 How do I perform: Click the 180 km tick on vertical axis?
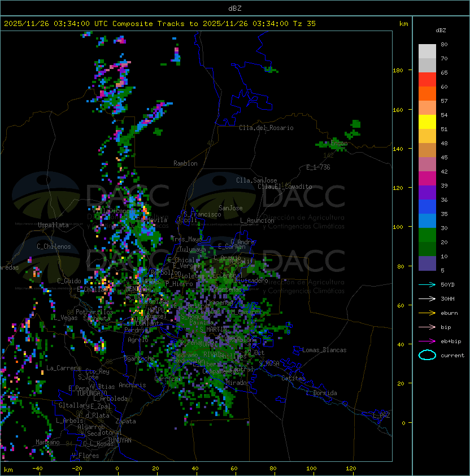click(398, 70)
